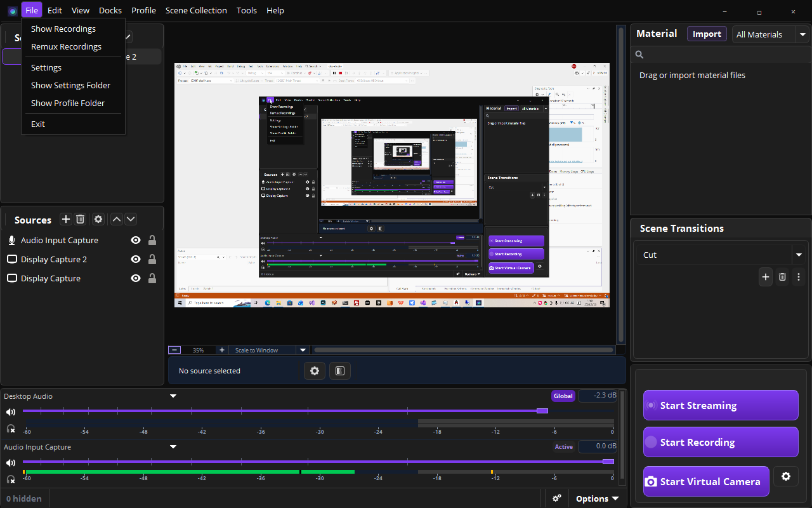This screenshot has height=508, width=812.
Task: Add a new source with the plus icon
Action: (65, 219)
